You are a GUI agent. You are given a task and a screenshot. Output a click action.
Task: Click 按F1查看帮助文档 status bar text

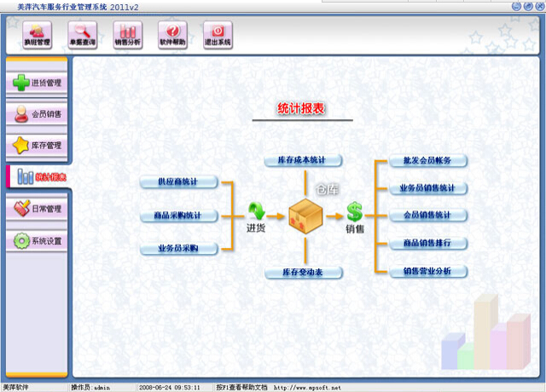(x=241, y=388)
